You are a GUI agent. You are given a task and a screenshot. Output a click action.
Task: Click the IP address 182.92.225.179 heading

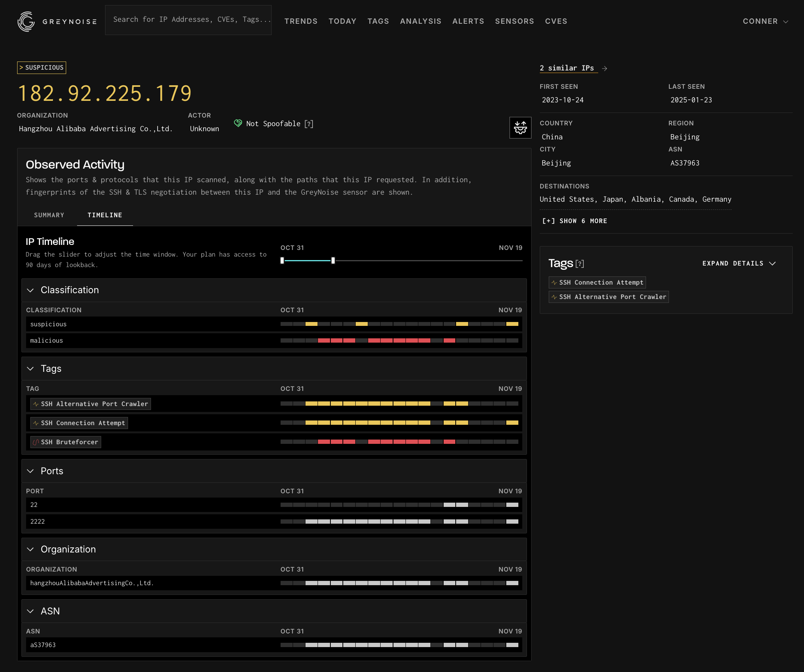pyautogui.click(x=105, y=94)
